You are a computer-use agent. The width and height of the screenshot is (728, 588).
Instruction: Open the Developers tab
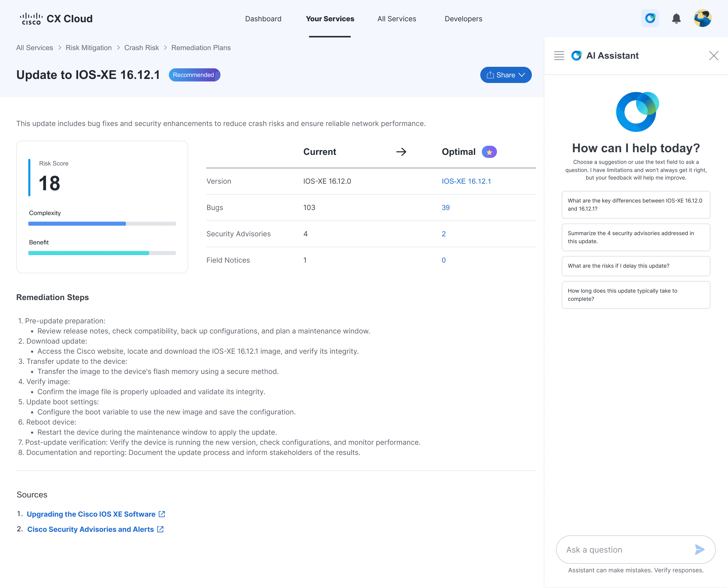(x=463, y=19)
